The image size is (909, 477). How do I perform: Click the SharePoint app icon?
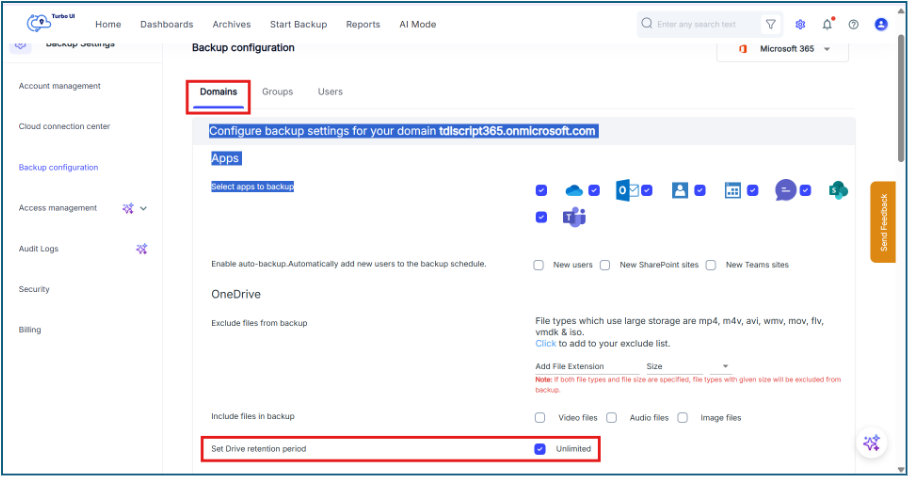838,190
